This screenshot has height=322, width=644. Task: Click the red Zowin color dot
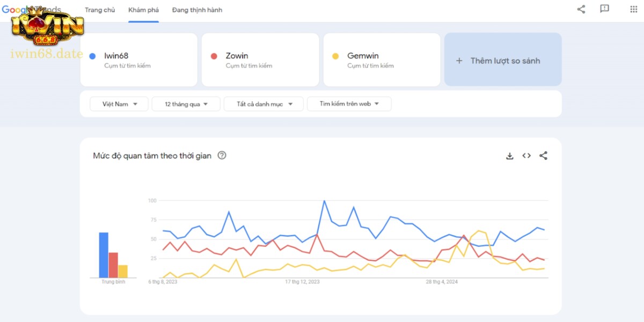pyautogui.click(x=214, y=56)
